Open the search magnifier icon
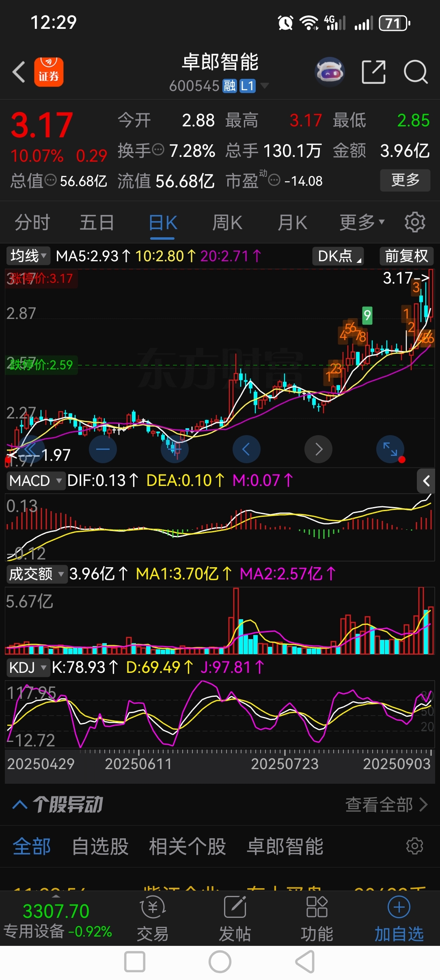 (416, 72)
